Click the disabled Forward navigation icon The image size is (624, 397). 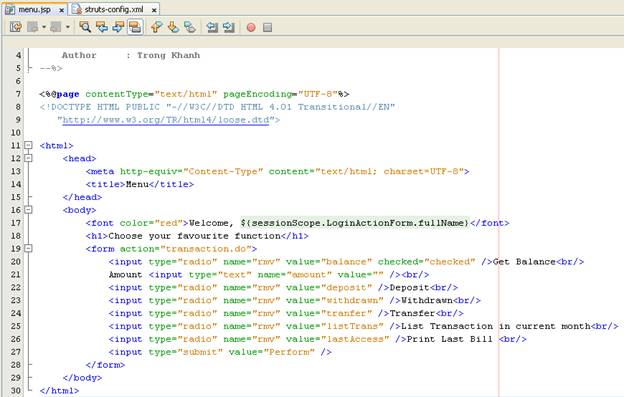(56, 27)
